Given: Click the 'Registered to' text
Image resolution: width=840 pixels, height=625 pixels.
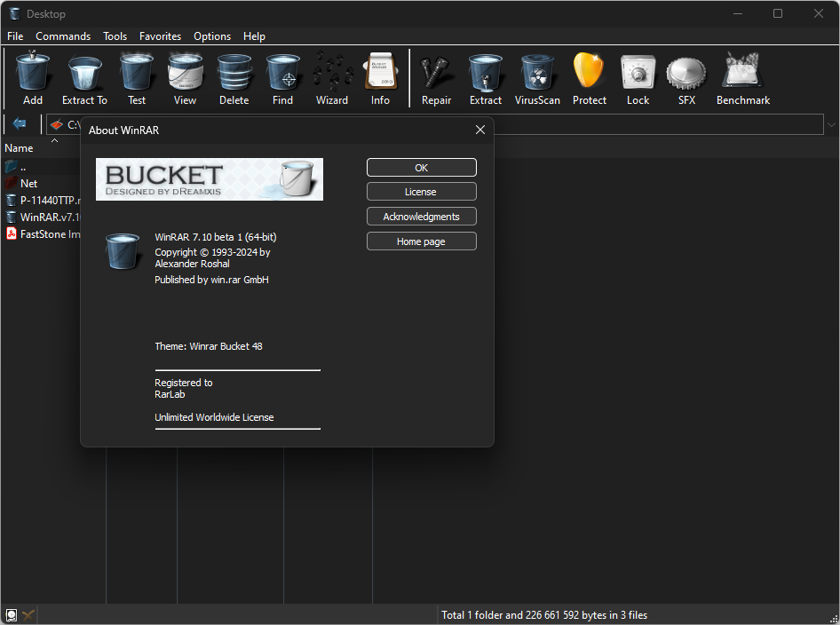Looking at the screenshot, I should pyautogui.click(x=183, y=383).
